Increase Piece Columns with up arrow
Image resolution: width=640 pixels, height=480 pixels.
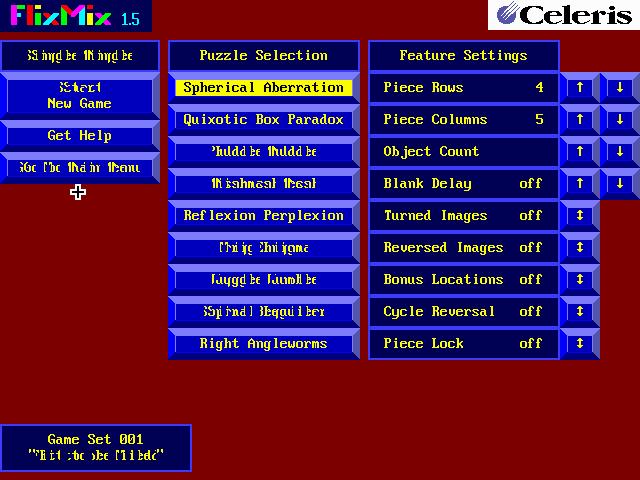[x=580, y=119]
